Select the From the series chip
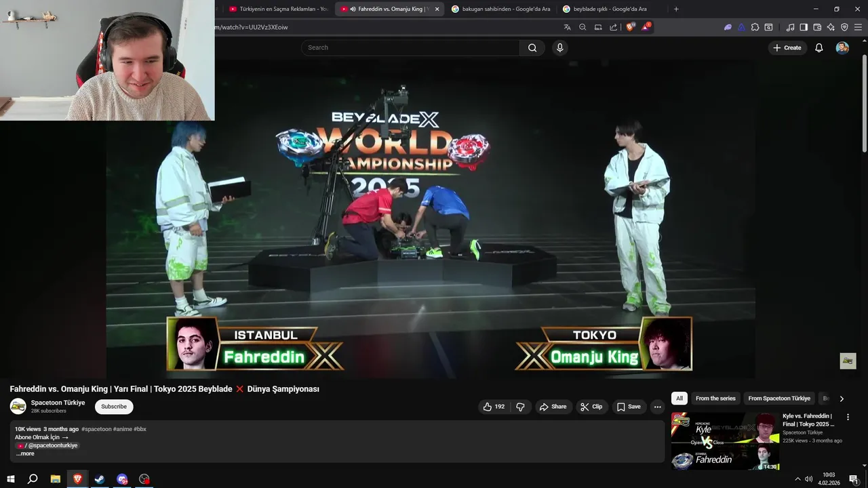 pos(715,399)
